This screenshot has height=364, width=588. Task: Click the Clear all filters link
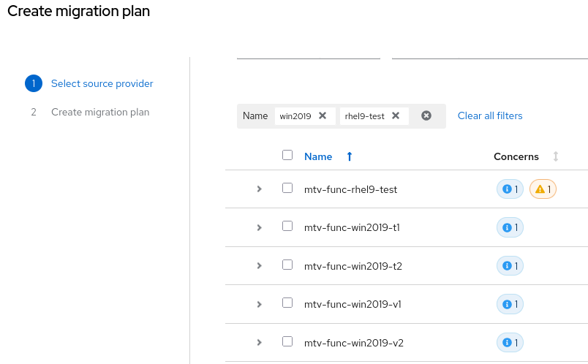pyautogui.click(x=490, y=115)
